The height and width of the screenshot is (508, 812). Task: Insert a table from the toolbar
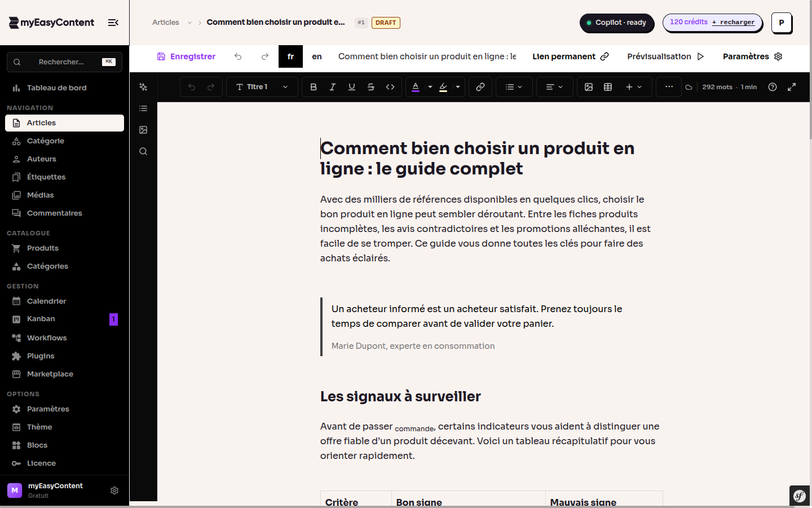[608, 87]
